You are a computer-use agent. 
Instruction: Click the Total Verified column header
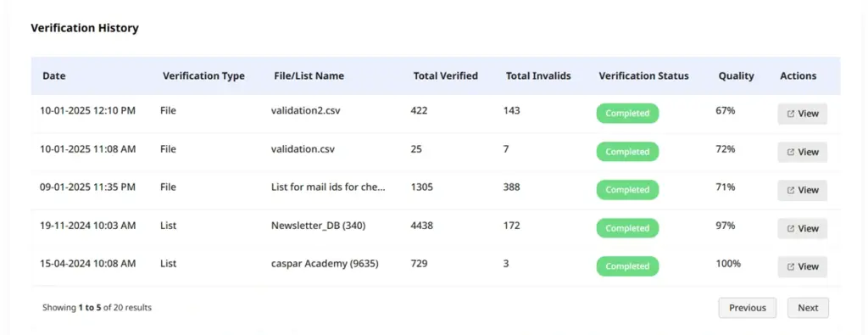point(446,75)
